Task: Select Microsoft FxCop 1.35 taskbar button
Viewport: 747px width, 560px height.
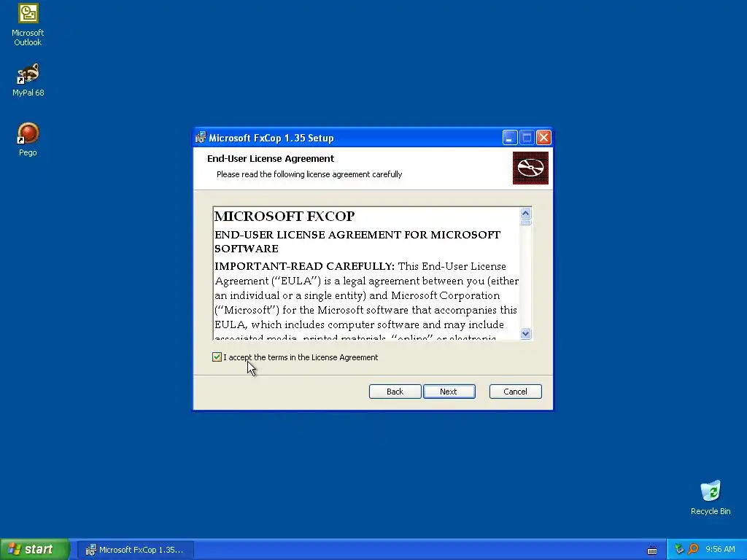Action: click(135, 550)
